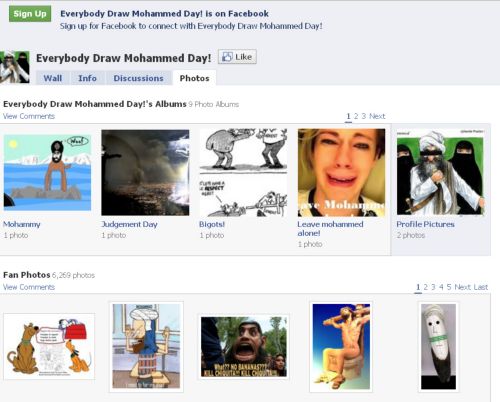Viewport: 500px width, 402px height.
Task: Click the Leave mohammed alone! title link
Action: tap(330, 229)
